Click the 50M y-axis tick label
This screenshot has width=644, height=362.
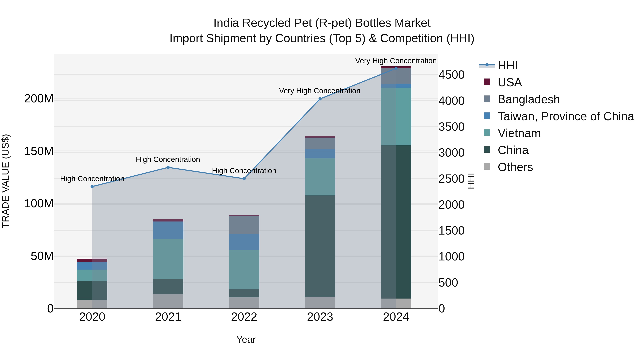(42, 256)
